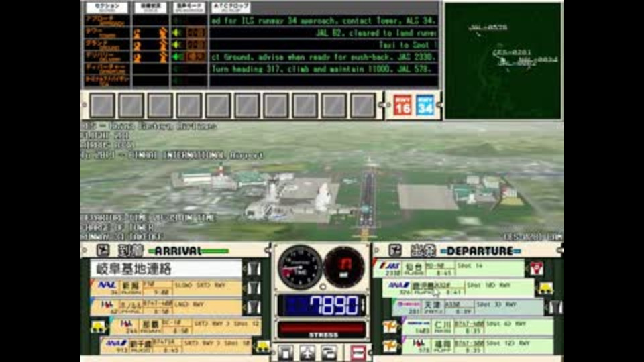Screen dimensions: 644x362
Task: Select the タワー section row
Action: pyautogui.click(x=107, y=33)
